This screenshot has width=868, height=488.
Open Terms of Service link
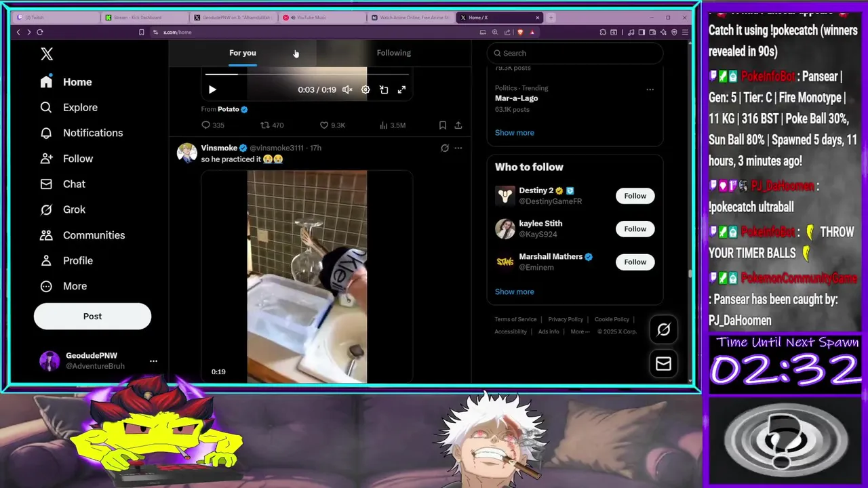515,319
